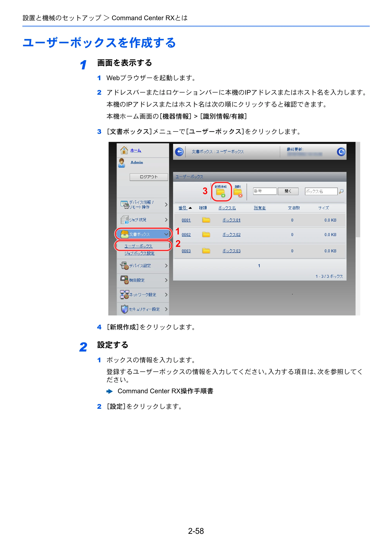This screenshot has width=392, height=555.
Task: Expand the セキュリティー設定 menu chevron
Action: 166,309
